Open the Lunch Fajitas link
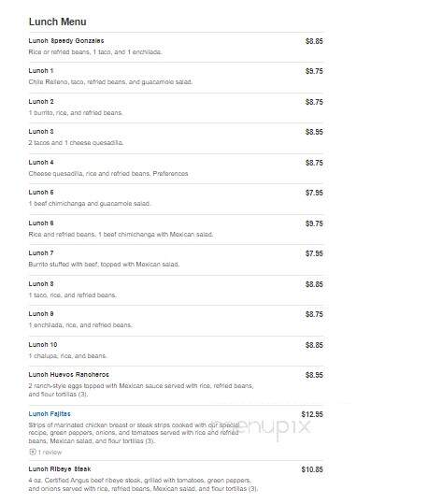 point(50,413)
